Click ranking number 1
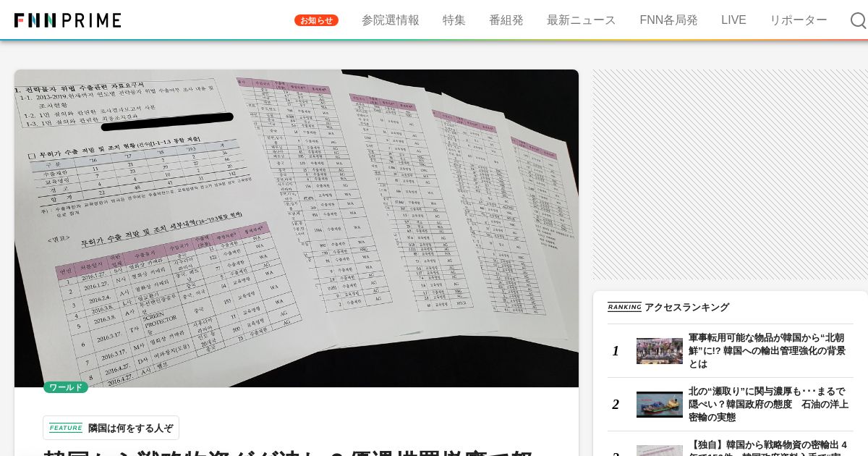Screen dimensions: 868x456 point(616,351)
